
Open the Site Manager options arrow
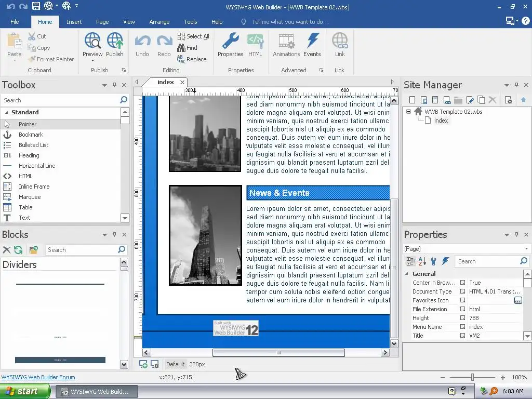[x=507, y=85]
